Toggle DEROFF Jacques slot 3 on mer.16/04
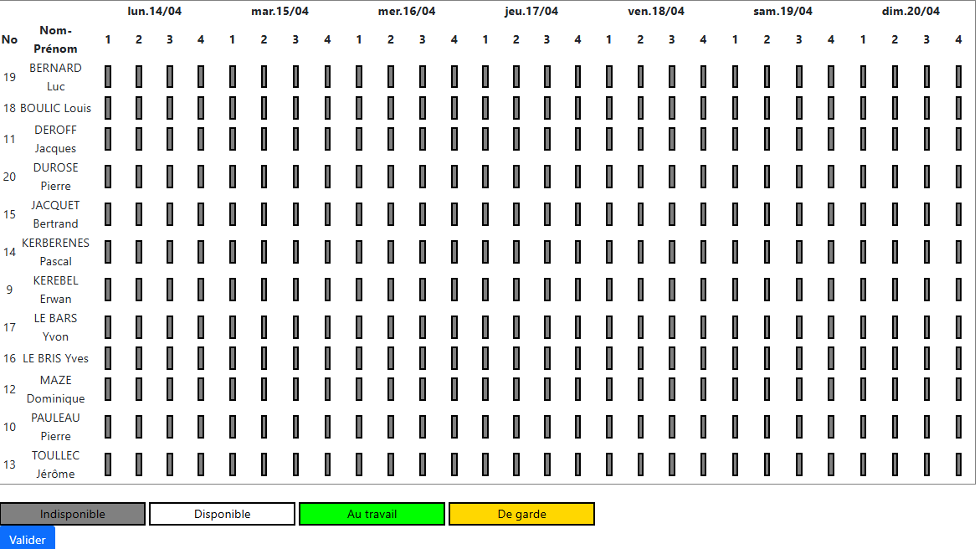The width and height of the screenshot is (980, 549). (422, 139)
